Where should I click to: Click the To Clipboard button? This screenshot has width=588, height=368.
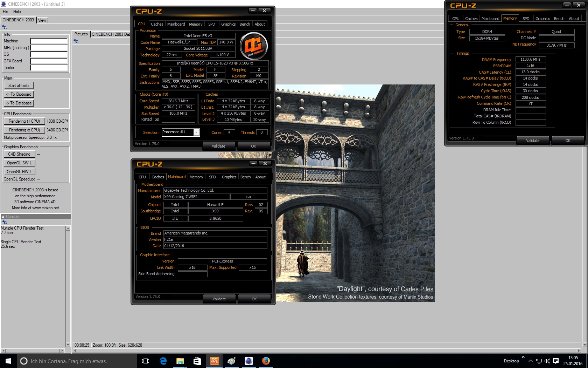[19, 94]
